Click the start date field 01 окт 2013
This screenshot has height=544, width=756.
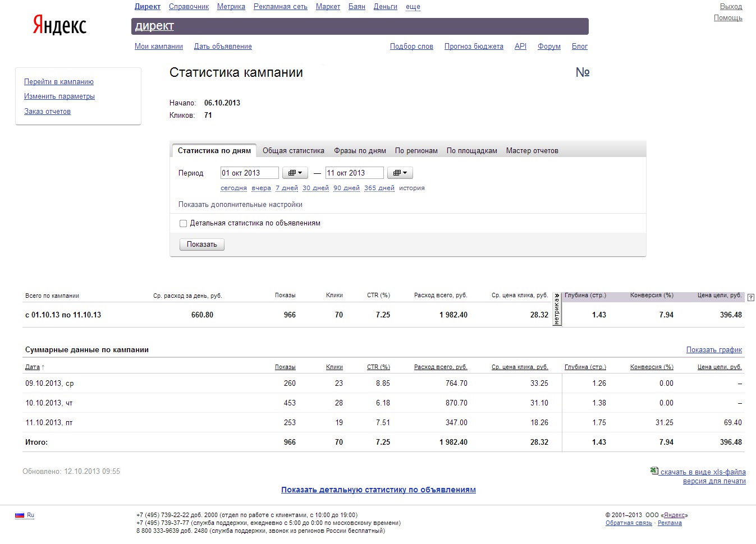click(249, 173)
